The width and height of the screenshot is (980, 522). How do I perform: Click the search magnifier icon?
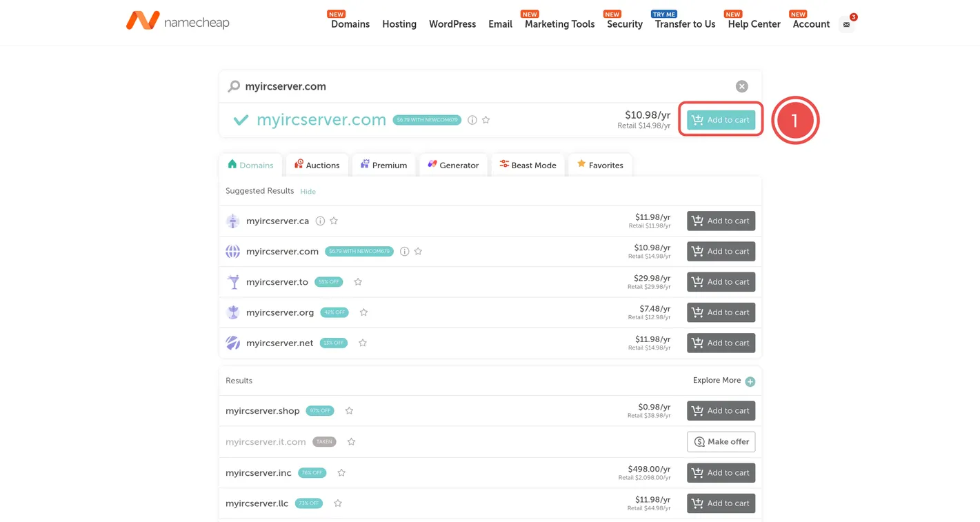pyautogui.click(x=234, y=86)
